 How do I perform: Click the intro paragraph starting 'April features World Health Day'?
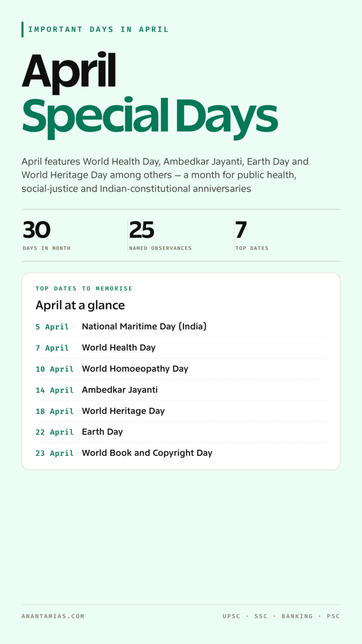click(165, 175)
